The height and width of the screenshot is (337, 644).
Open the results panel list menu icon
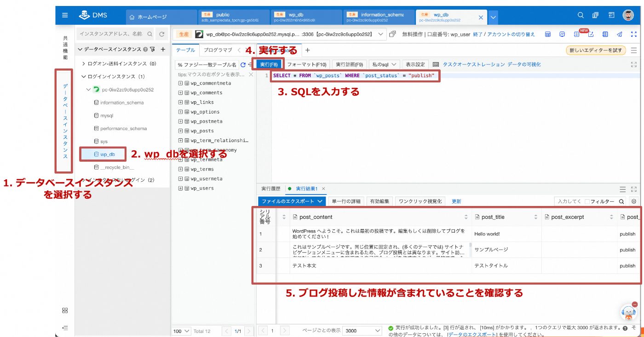[623, 189]
